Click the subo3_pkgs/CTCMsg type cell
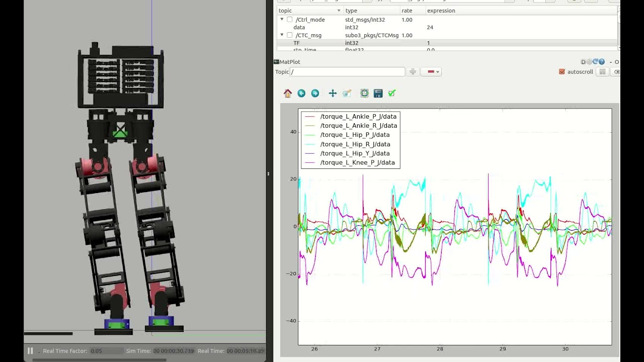The height and width of the screenshot is (362, 644). click(372, 35)
